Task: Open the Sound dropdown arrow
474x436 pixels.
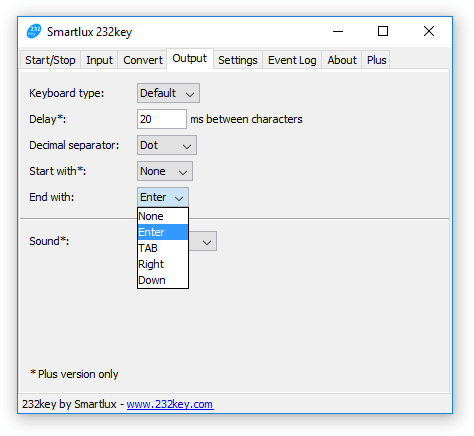Action: (207, 242)
